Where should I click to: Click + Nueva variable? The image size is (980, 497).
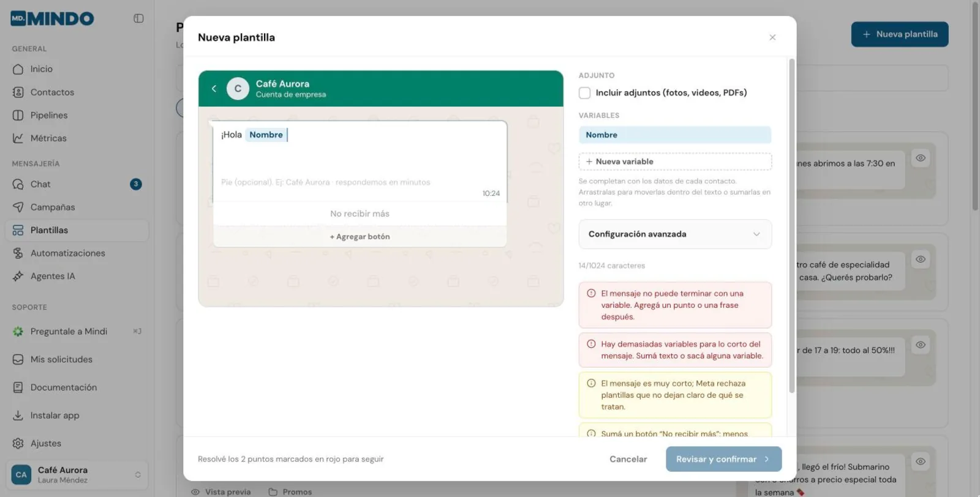pos(675,162)
